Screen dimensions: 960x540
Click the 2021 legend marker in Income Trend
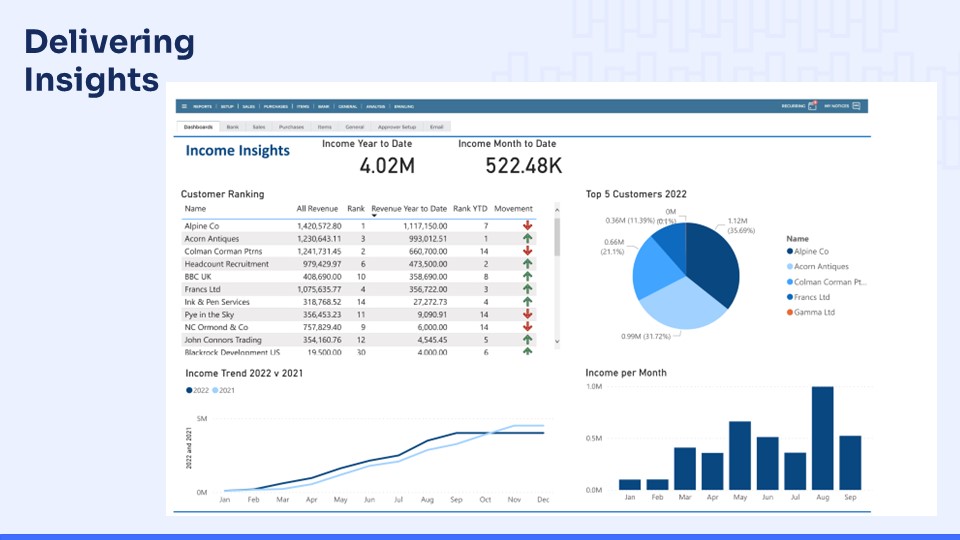[x=216, y=391]
